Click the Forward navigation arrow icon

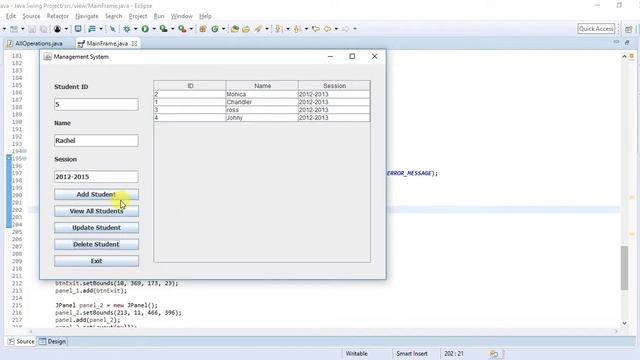[346, 29]
